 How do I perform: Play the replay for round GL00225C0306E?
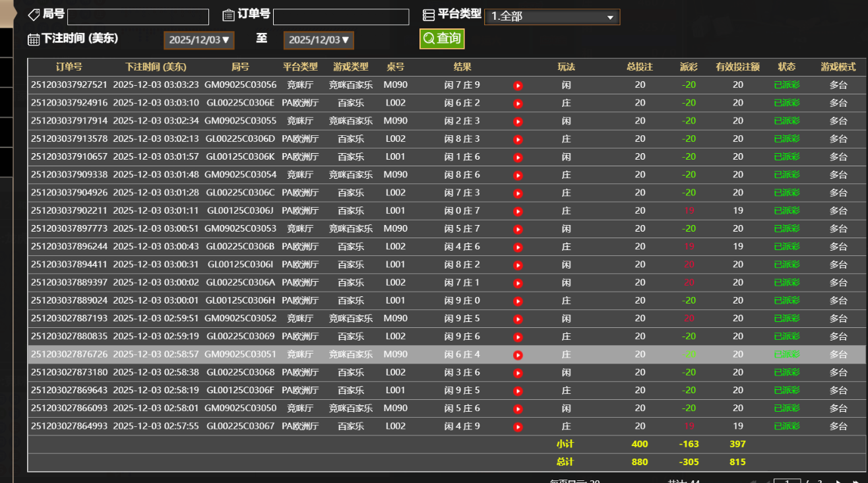[518, 104]
